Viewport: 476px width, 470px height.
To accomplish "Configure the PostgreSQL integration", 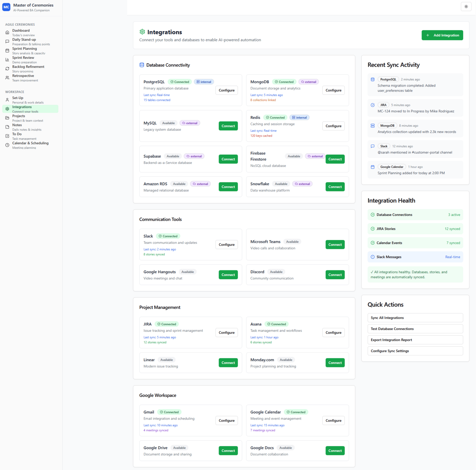I will tap(227, 90).
